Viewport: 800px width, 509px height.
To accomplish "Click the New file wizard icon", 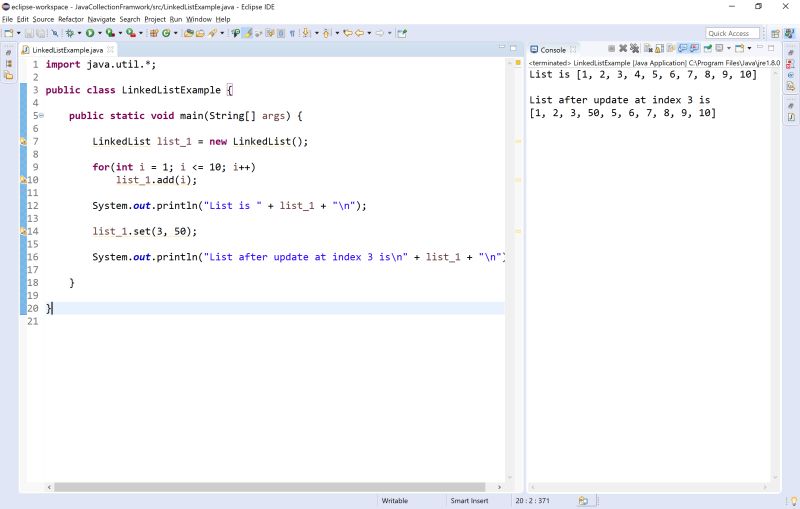I will point(9,33).
